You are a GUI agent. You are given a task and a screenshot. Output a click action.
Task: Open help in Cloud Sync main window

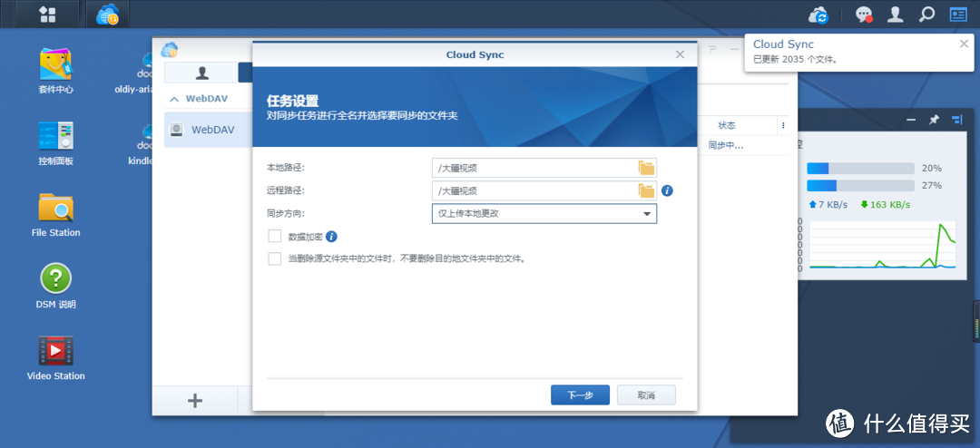point(712,49)
